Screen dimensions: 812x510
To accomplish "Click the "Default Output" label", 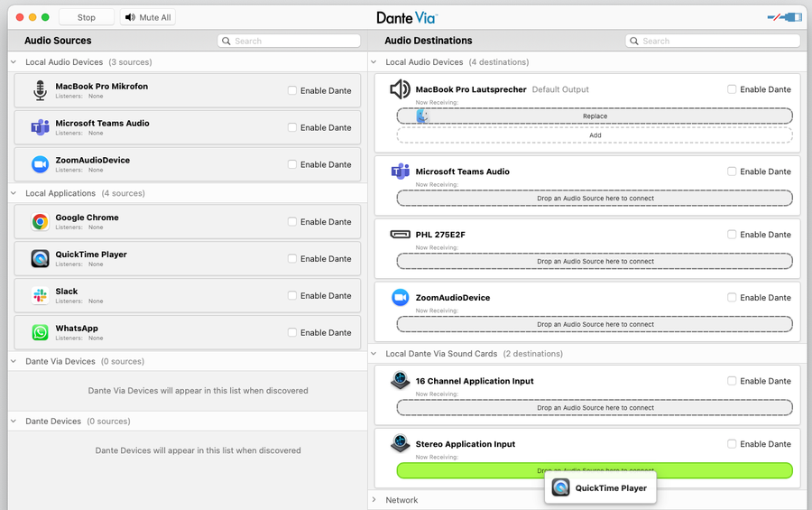I will click(560, 89).
